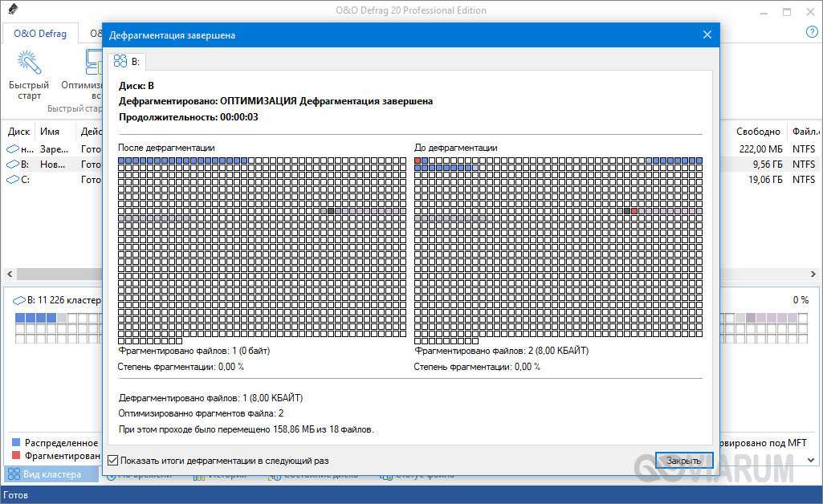Open the O&O Defrag ribbon tab
823x504 pixels.
40,34
